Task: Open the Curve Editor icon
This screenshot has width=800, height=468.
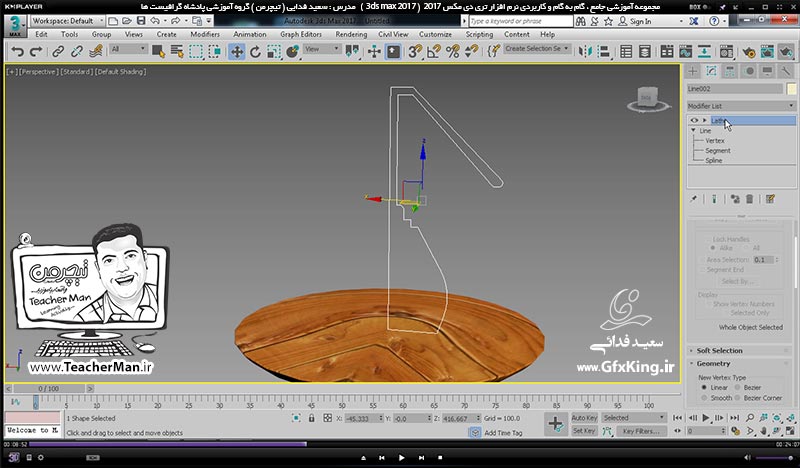Action: pos(685,52)
